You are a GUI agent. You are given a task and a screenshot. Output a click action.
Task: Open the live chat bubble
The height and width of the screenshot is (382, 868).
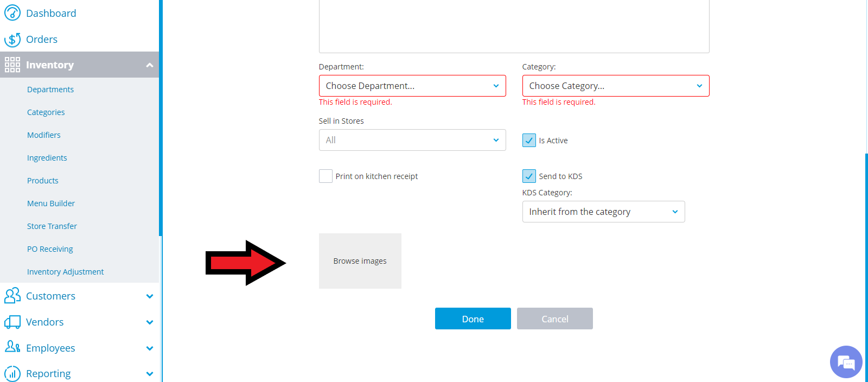[846, 362]
